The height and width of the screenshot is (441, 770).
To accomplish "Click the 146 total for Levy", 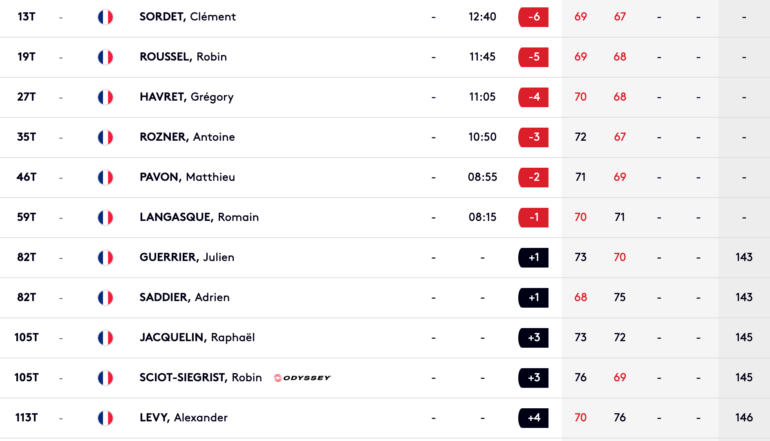I will click(x=744, y=417).
